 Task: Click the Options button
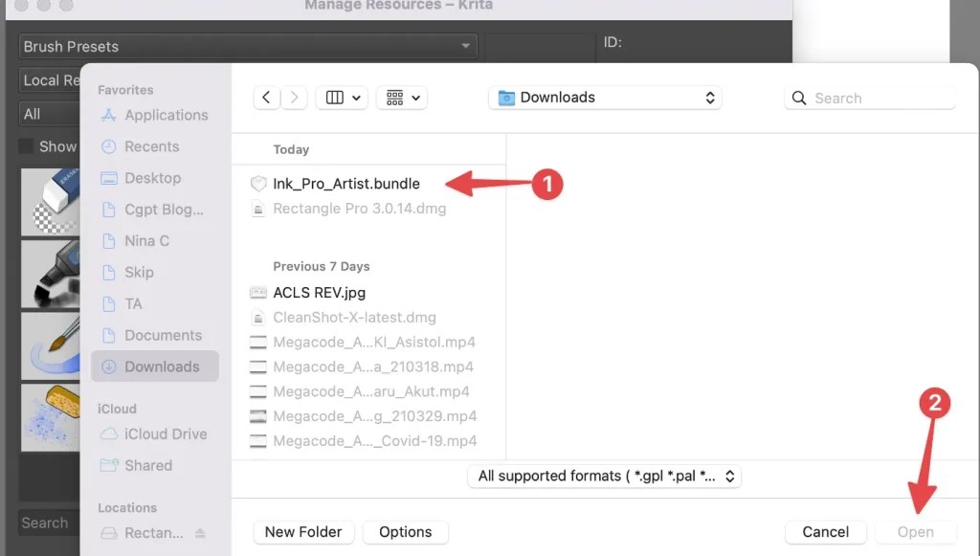pyautogui.click(x=405, y=532)
